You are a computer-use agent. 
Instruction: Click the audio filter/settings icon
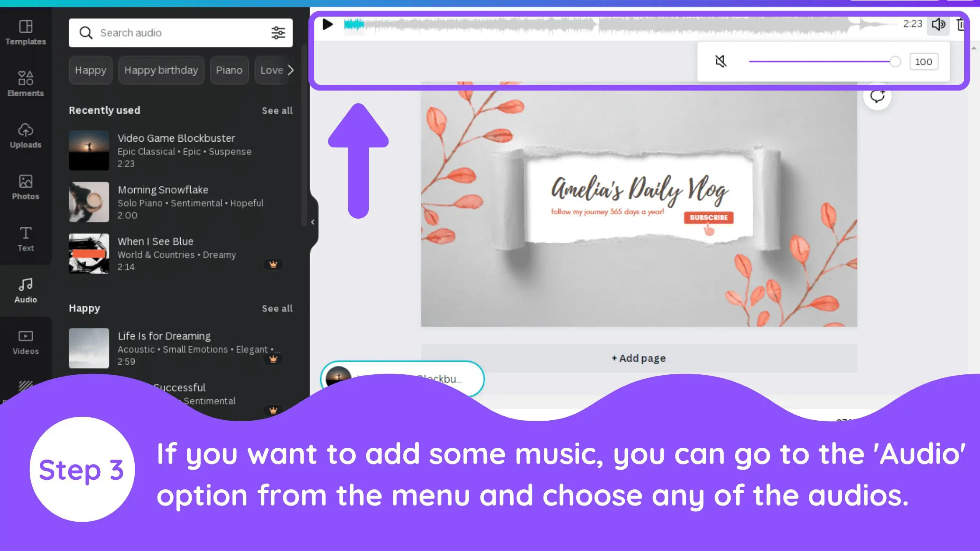click(x=278, y=32)
